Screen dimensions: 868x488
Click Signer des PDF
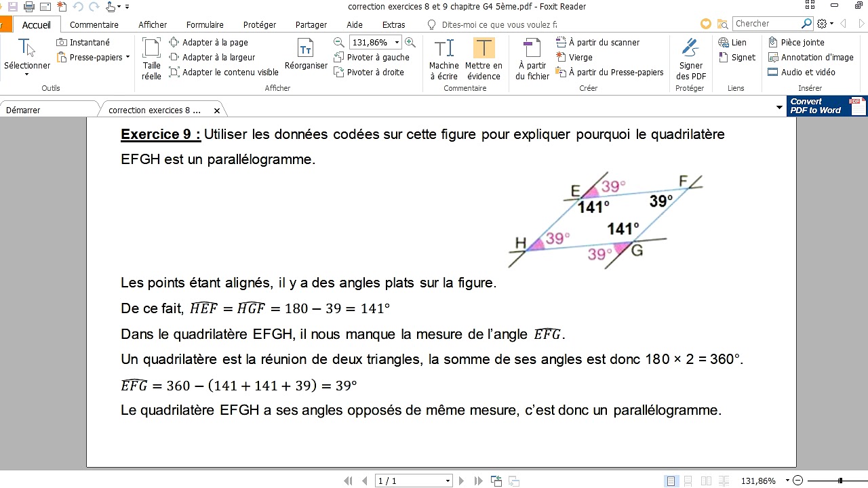click(691, 58)
